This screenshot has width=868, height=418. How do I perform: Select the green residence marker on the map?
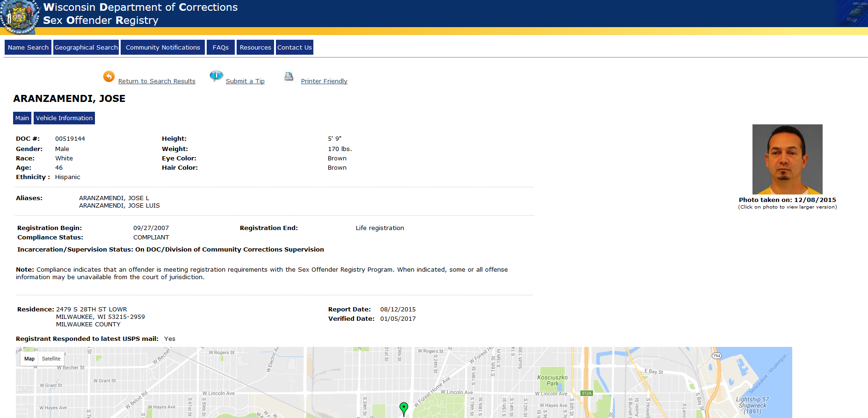coord(404,408)
